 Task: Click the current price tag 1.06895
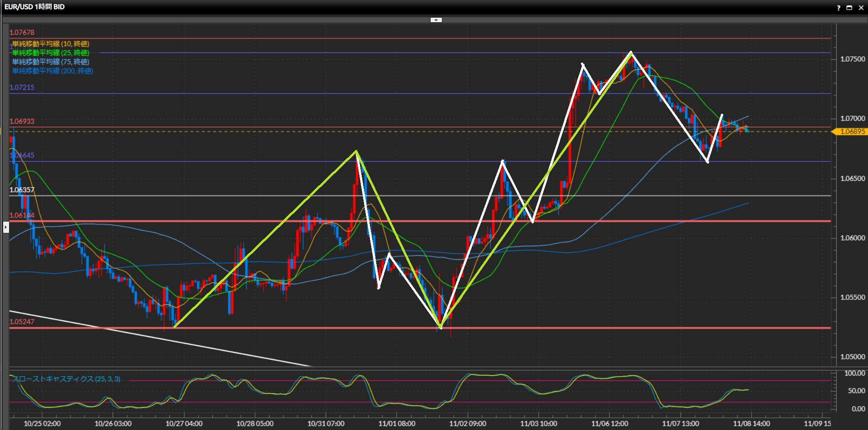(x=852, y=131)
